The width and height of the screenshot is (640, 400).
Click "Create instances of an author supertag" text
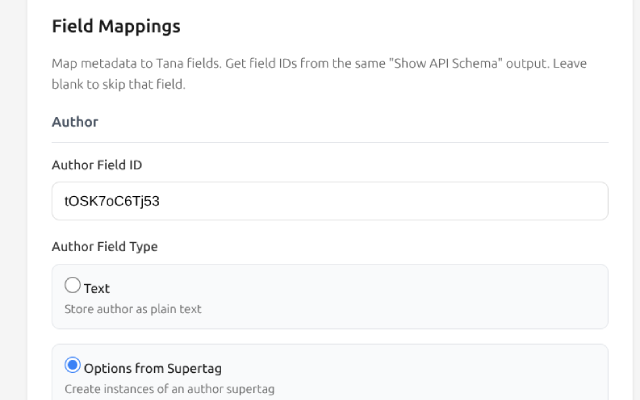(169, 389)
